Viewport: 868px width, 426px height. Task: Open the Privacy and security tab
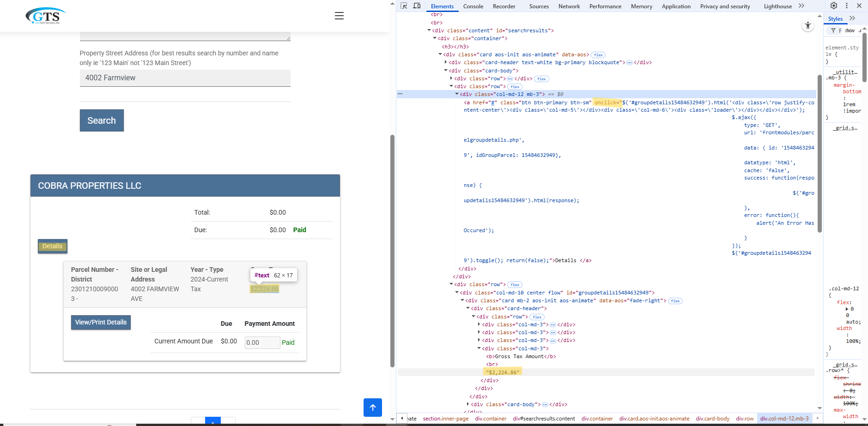pyautogui.click(x=725, y=6)
